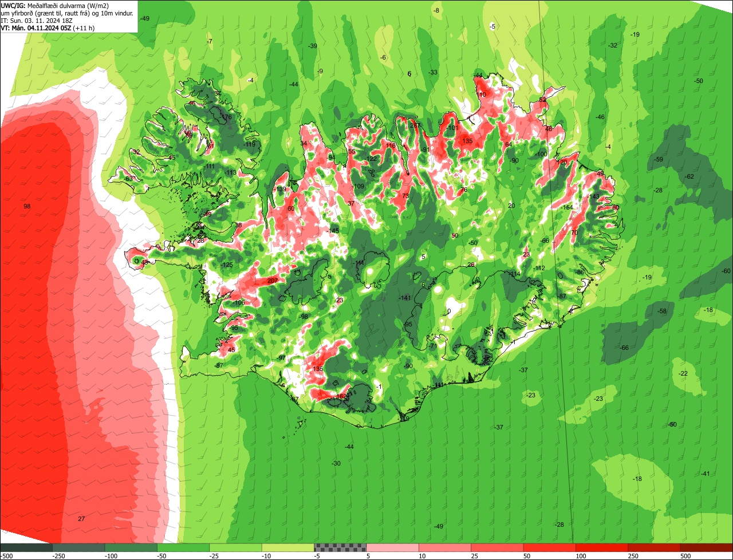
Task: Click the map value '162' near the south coast
Action: point(342,396)
